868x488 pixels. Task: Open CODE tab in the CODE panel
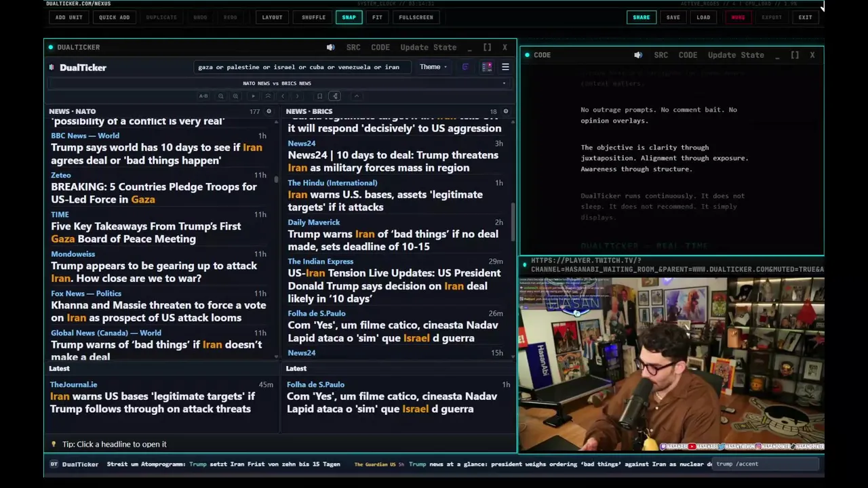(688, 55)
